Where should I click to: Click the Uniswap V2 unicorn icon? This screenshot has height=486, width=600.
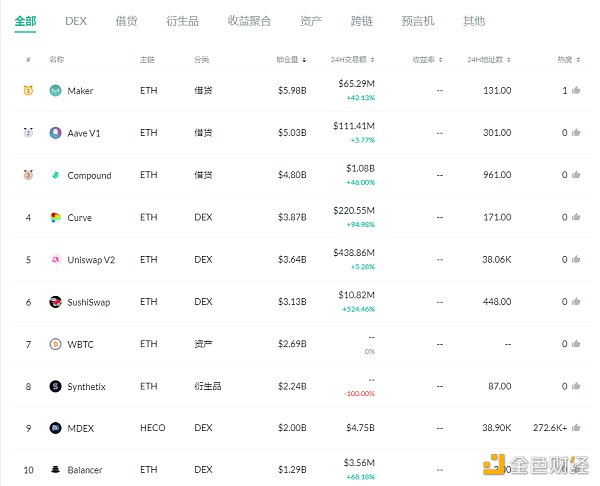tap(55, 259)
